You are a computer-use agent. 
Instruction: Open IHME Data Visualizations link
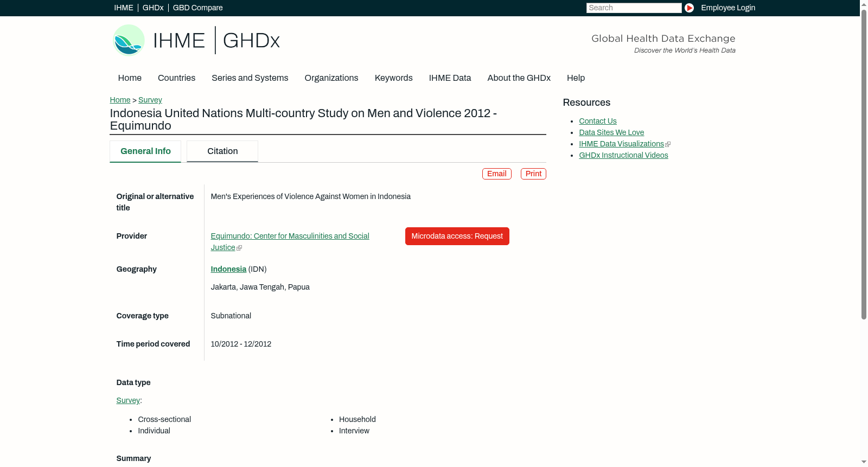tap(621, 144)
